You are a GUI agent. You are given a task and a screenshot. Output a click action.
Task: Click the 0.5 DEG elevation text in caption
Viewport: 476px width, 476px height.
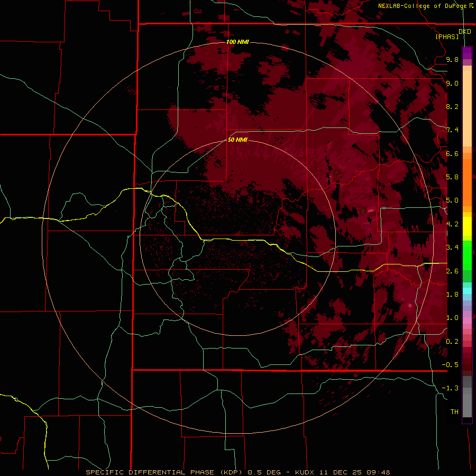265,472
